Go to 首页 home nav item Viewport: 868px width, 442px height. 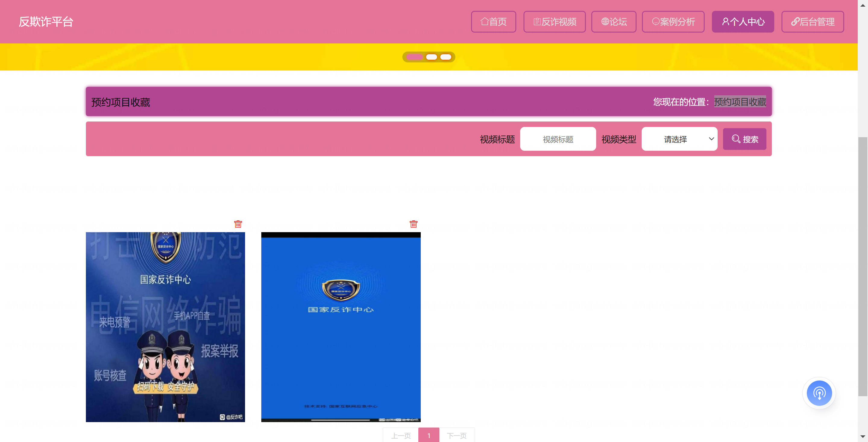point(493,22)
